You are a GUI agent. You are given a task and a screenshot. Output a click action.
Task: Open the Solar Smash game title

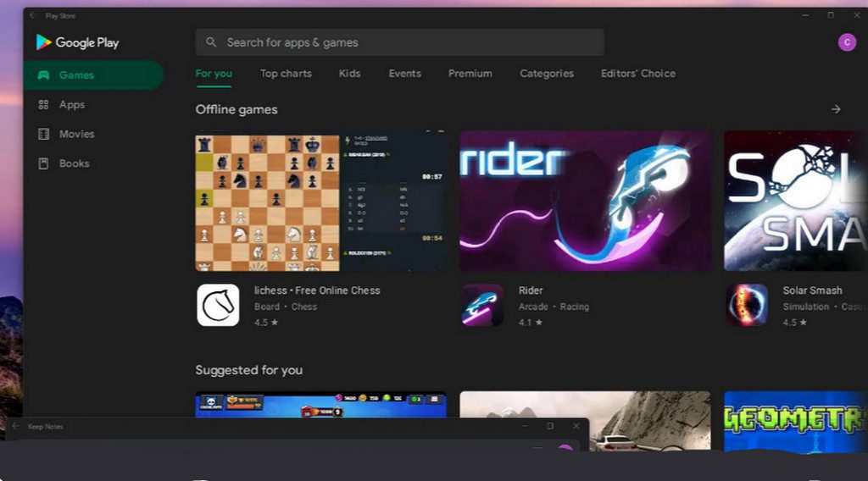pyautogui.click(x=812, y=290)
